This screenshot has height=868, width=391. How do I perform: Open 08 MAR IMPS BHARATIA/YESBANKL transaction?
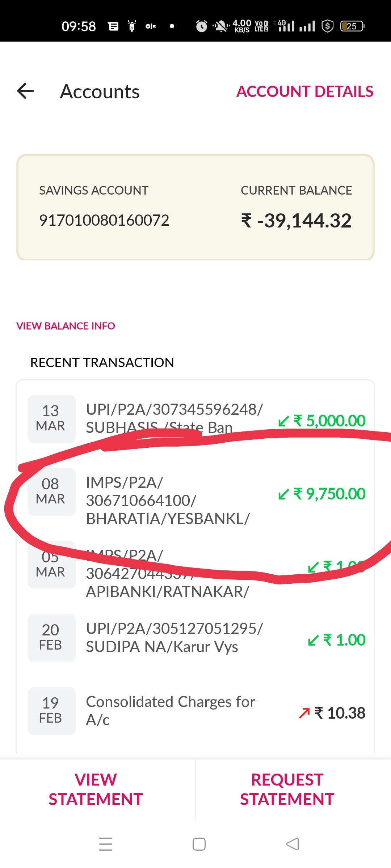pos(195,500)
